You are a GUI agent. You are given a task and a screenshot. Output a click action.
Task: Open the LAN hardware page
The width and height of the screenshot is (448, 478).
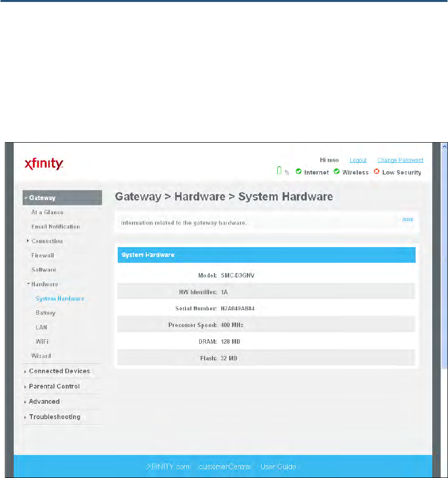point(41,327)
